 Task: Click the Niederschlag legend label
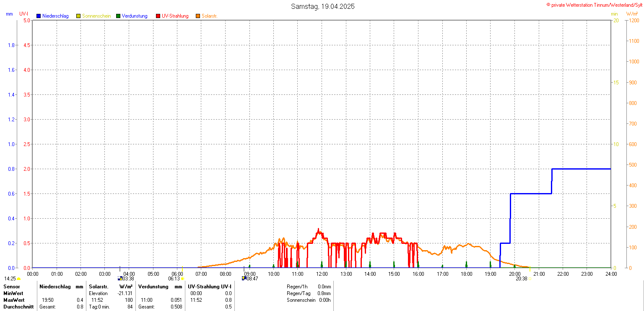pos(55,16)
